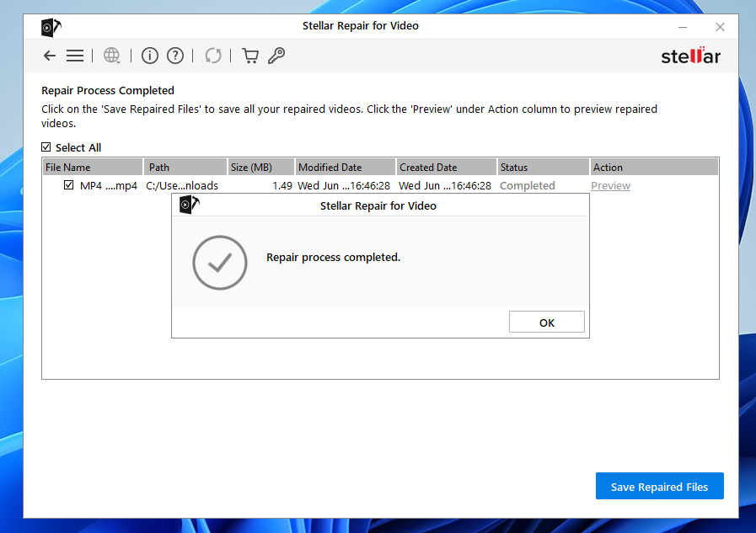This screenshot has width=756, height=533.
Task: Go back using the left arrow icon
Action: click(50, 56)
